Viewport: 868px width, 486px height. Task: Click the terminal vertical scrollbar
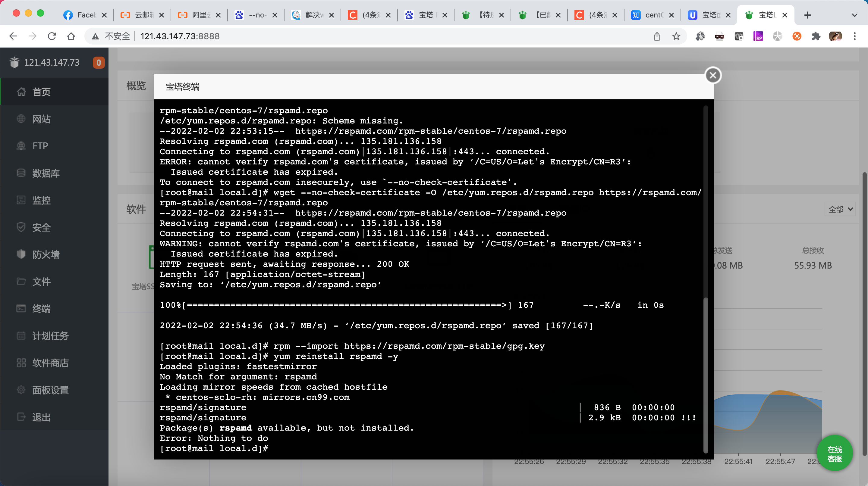pyautogui.click(x=706, y=375)
